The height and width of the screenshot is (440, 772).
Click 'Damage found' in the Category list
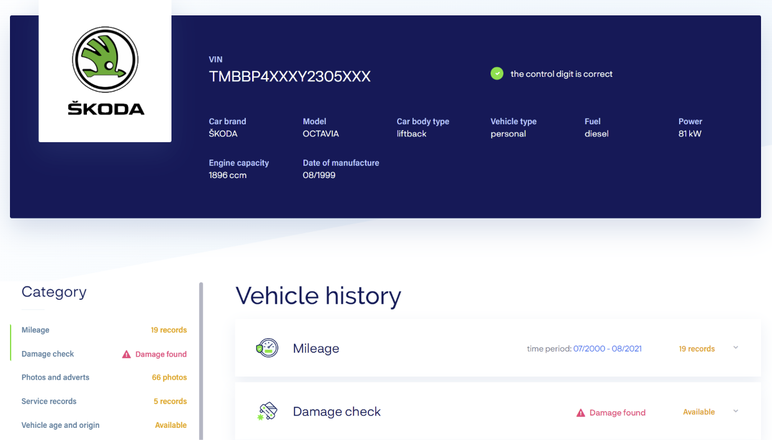pos(161,354)
